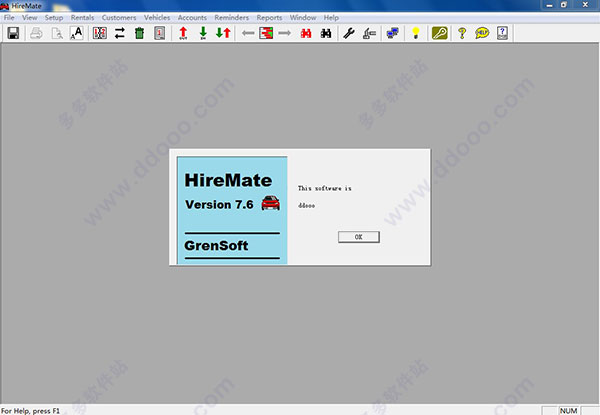Click the red up arrow OUT icon

(x=183, y=33)
